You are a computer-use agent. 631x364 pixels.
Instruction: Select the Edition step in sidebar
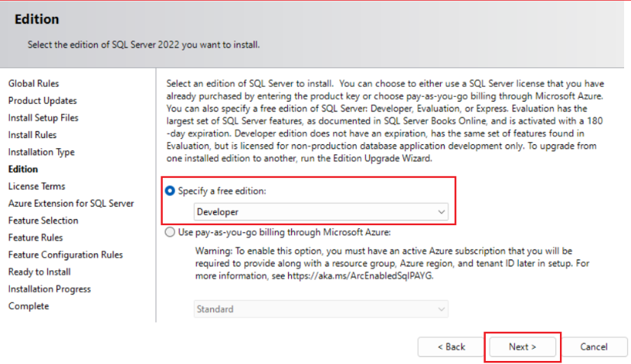pyautogui.click(x=23, y=169)
